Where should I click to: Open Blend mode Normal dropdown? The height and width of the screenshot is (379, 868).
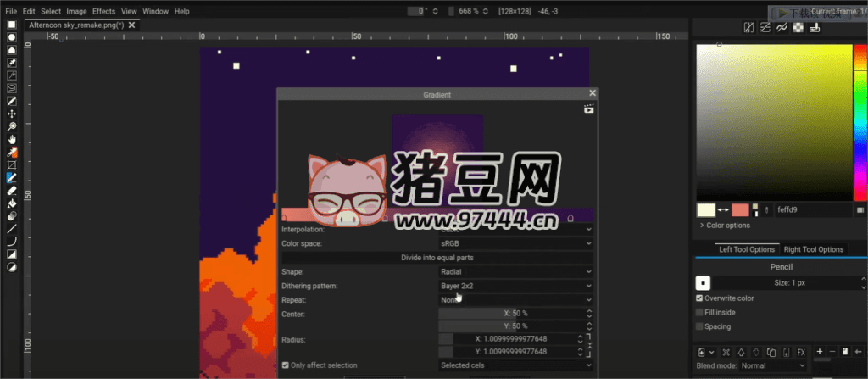774,365
